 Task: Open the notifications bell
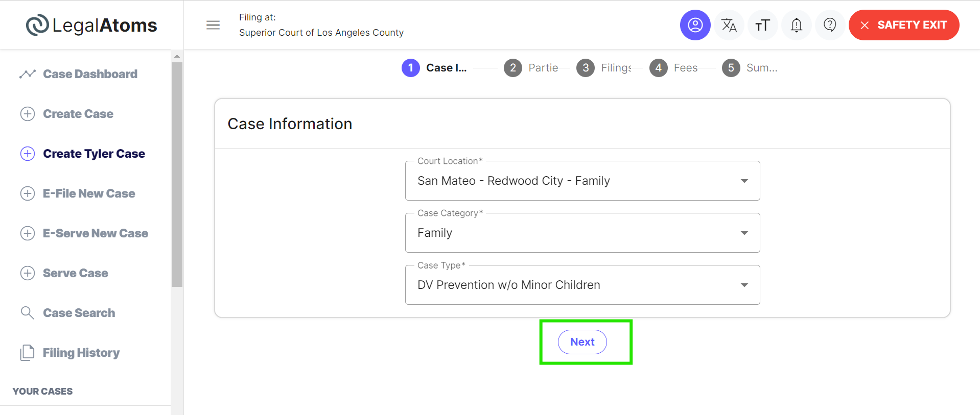(796, 25)
